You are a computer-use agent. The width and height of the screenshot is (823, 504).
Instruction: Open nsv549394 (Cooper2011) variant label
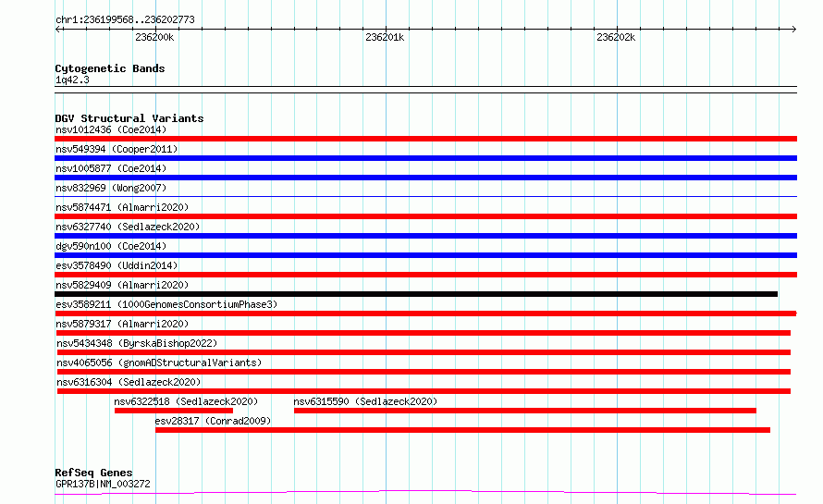coord(117,149)
